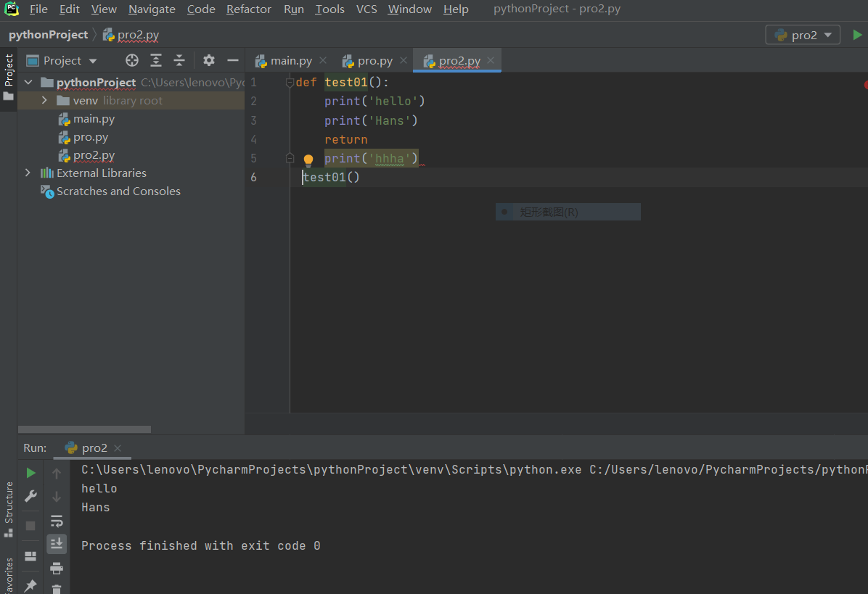Viewport: 868px width, 594px height.
Task: Close the pro.py editor tab
Action: point(404,60)
